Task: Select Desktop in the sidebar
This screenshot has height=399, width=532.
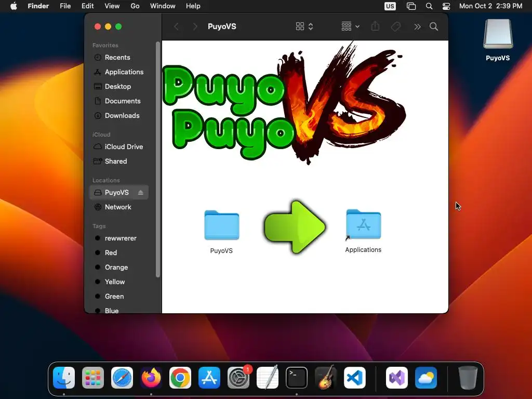Action: point(119,87)
